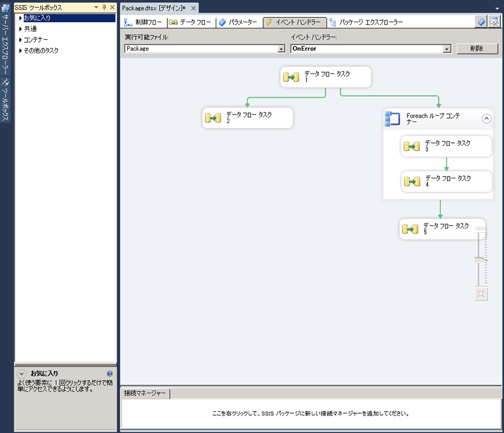
Task: Switch to the パッケージ エクスプローラー tab
Action: coord(366,22)
